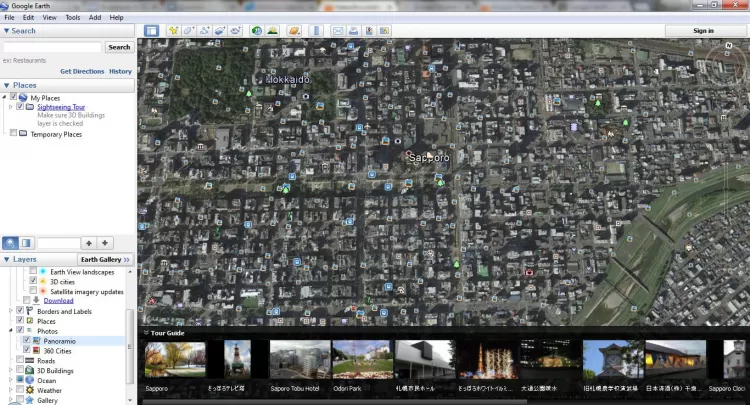Screen dimensions: 750x405
Task: Click the Save Image toolbar icon
Action: [369, 31]
